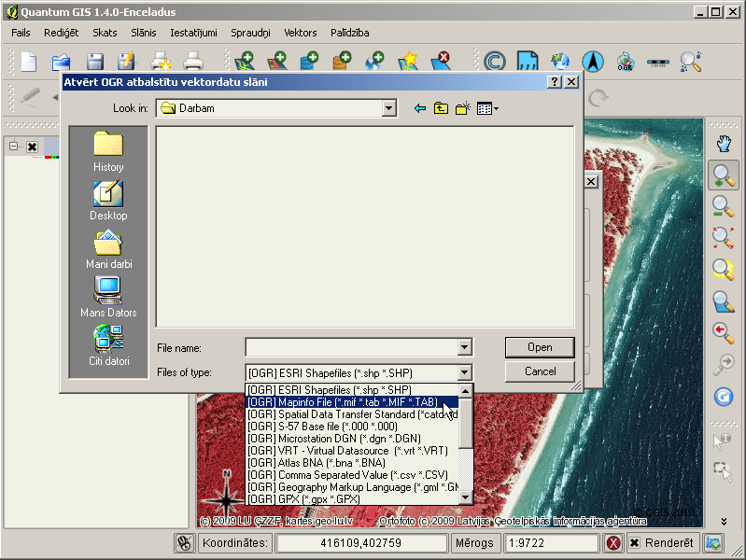746x560 pixels.
Task: Open Mani darbi in the places sidebar
Action: 109,249
